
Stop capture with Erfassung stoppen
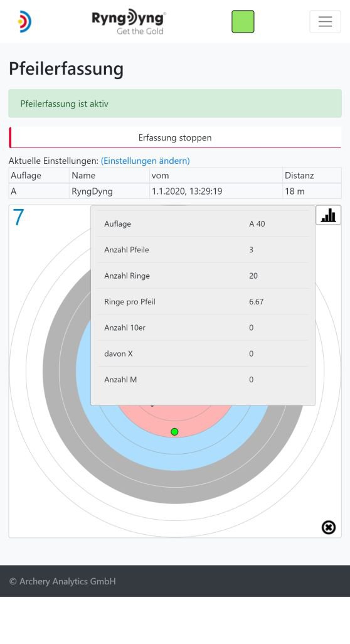175,137
